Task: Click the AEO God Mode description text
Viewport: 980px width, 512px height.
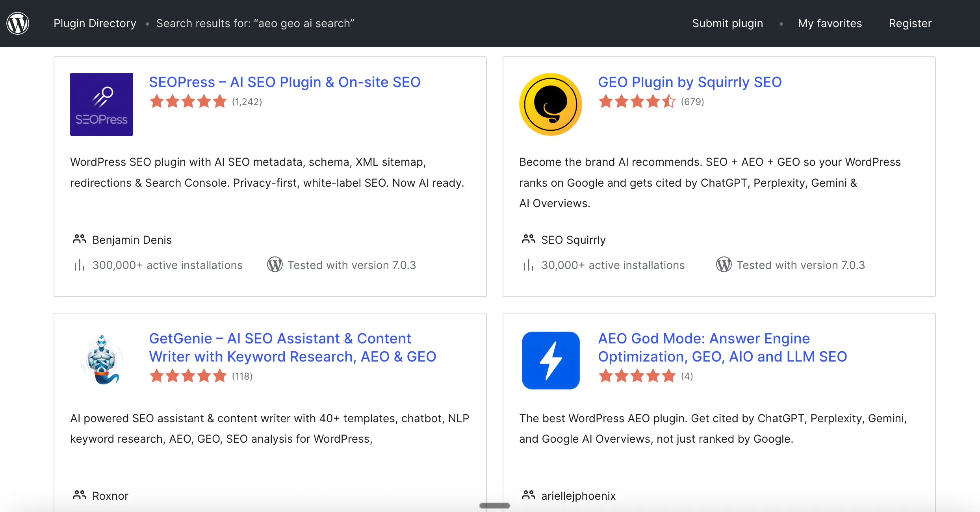Action: point(713,429)
